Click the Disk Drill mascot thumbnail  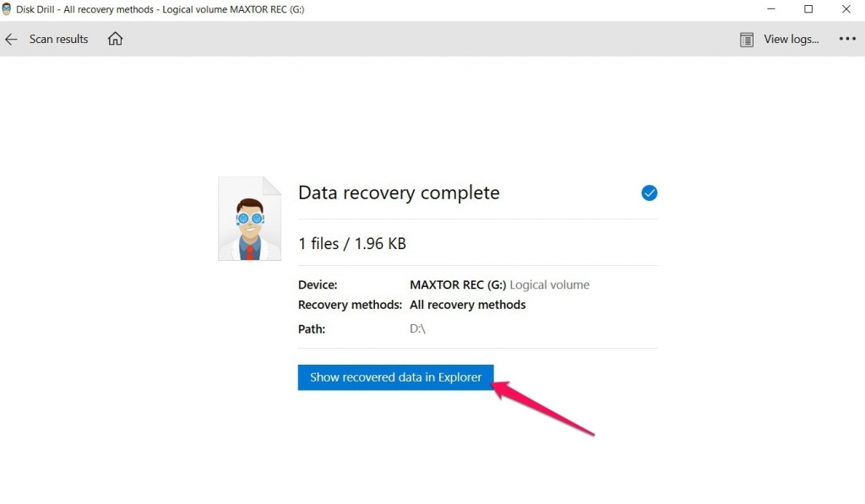[x=249, y=218]
